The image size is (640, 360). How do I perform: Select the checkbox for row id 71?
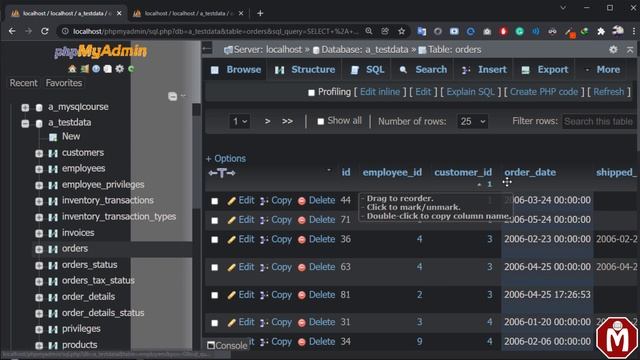point(215,220)
